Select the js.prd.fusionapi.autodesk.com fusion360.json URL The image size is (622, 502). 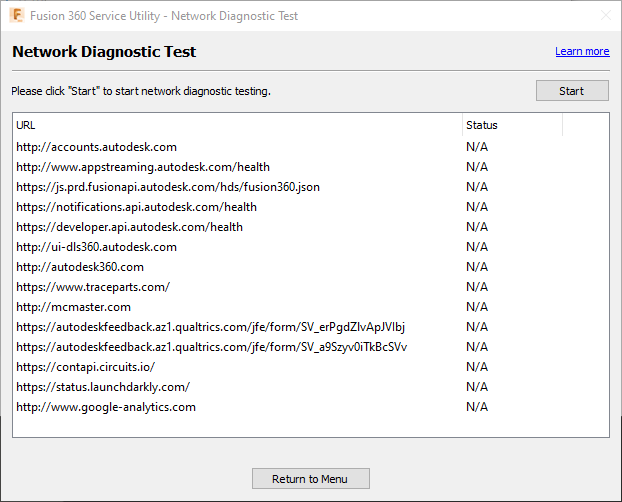[x=168, y=187]
